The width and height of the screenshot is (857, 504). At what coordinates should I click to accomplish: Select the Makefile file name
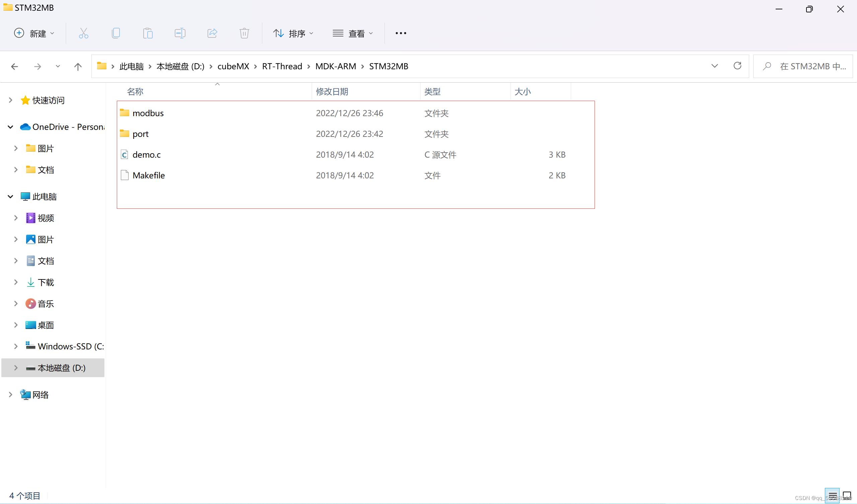pyautogui.click(x=149, y=175)
